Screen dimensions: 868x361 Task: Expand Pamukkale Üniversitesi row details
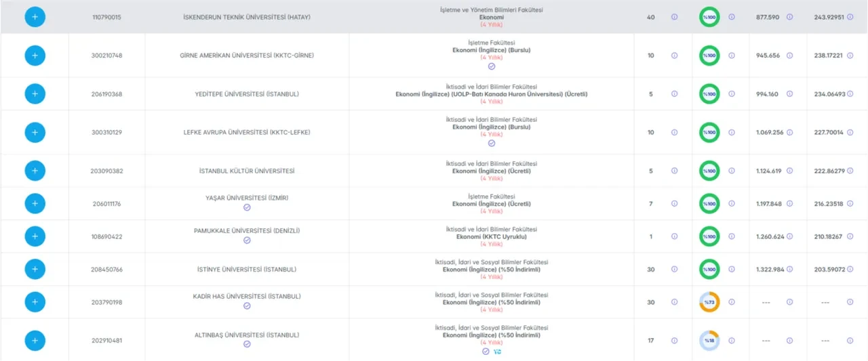point(35,236)
